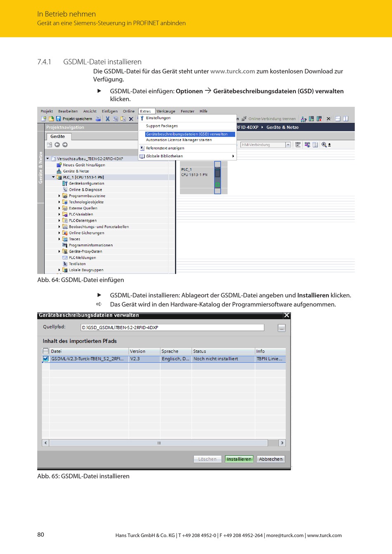Click the Textlisten tree icon
The image size is (392, 554).
pos(65,264)
